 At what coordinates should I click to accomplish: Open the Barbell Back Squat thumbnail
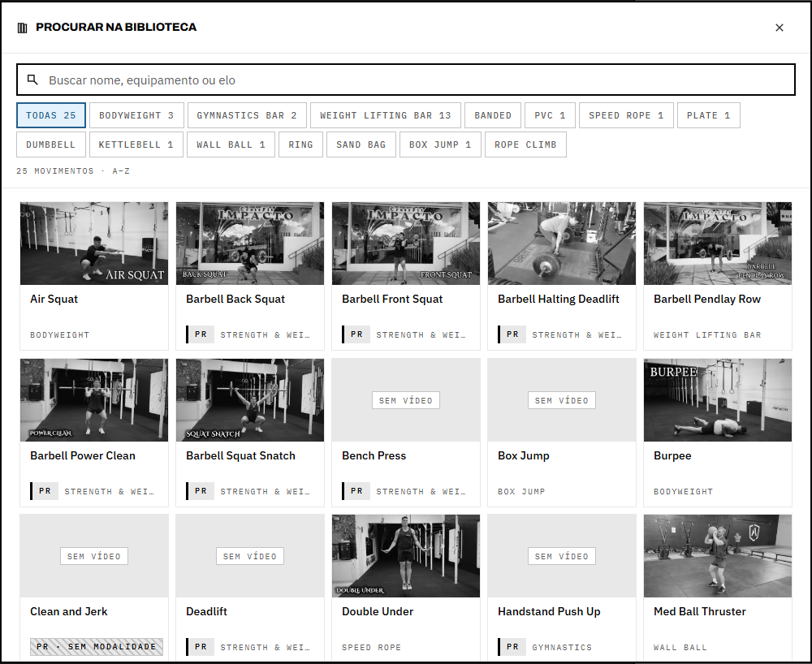[250, 244]
